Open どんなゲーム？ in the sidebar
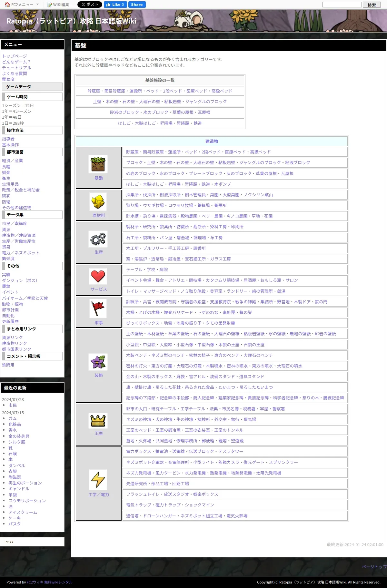387x588 pixels. (x=16, y=62)
